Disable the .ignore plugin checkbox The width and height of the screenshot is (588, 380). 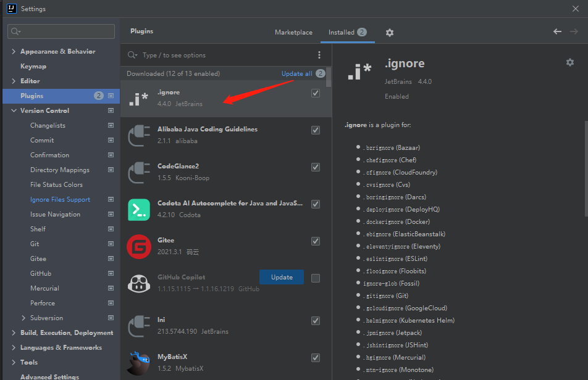(x=316, y=93)
